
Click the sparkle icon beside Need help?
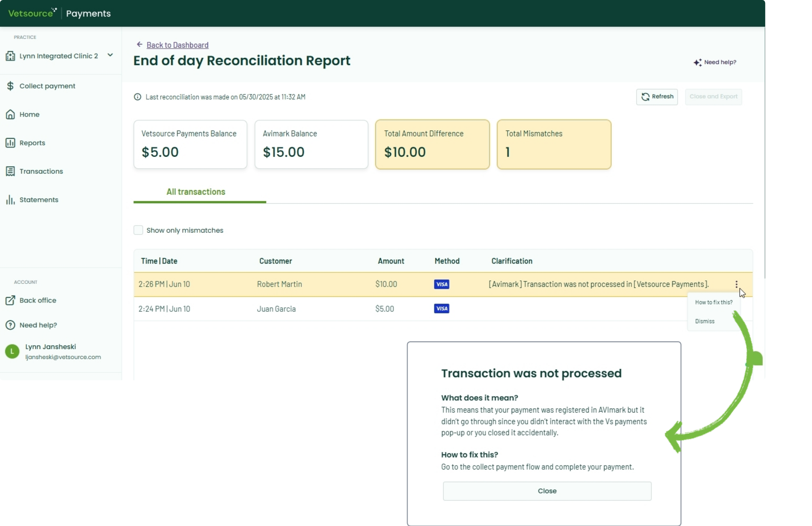pyautogui.click(x=697, y=62)
